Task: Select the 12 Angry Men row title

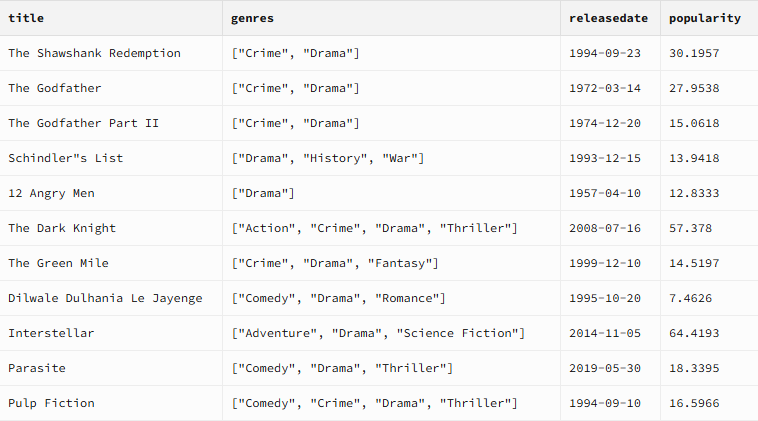Action: 111,193
